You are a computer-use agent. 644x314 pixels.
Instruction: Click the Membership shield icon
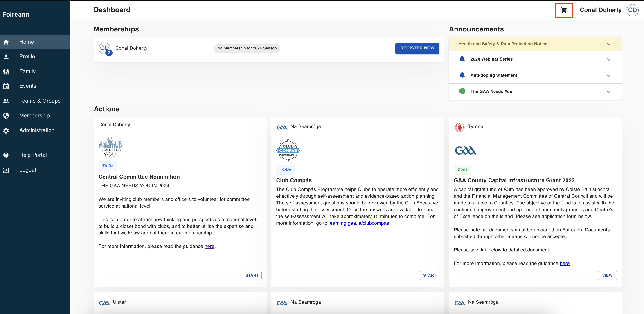tap(6, 115)
